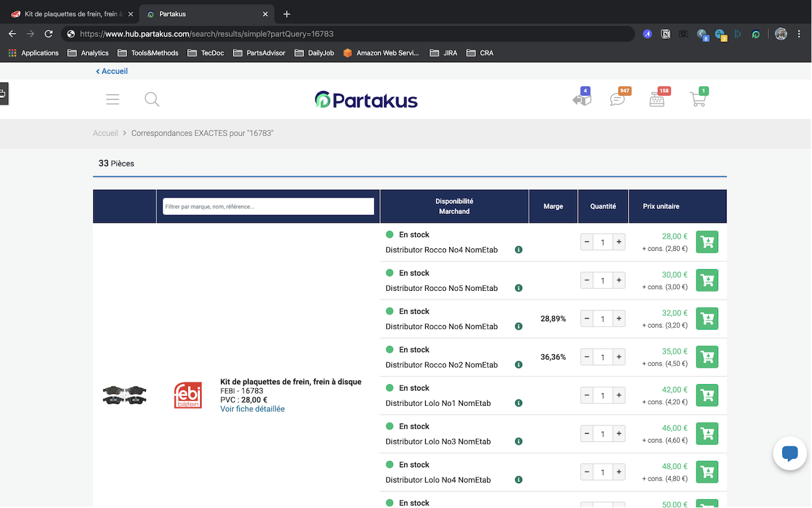Open Amazon Web Services bookmark
The image size is (812, 508).
tap(381, 53)
